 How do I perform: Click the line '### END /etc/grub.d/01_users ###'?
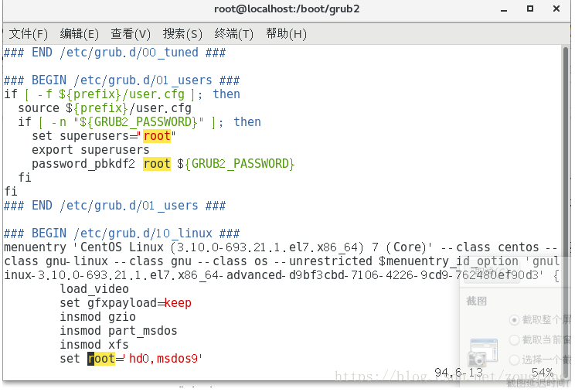[x=115, y=206]
